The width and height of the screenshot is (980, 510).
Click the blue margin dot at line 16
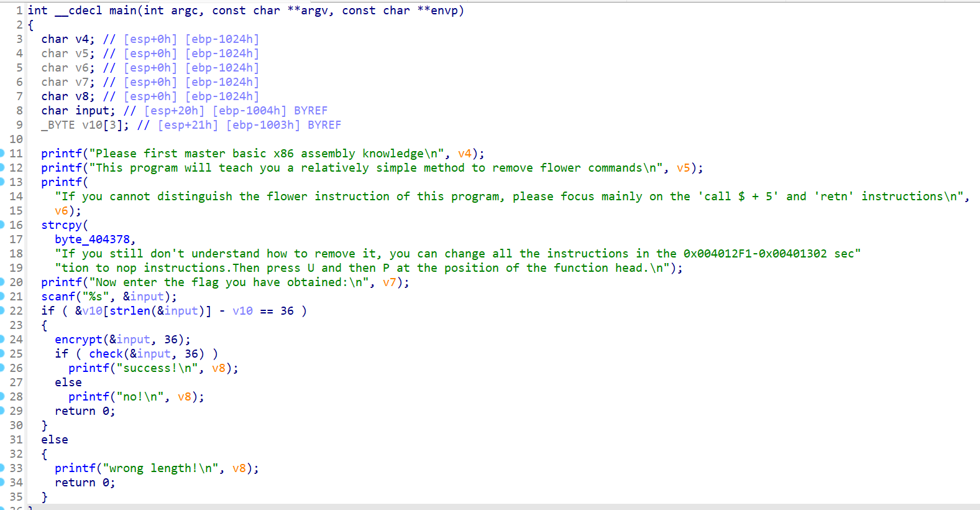point(2,225)
